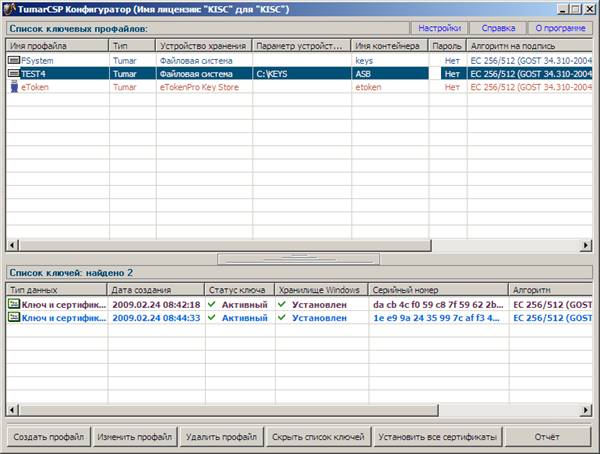Image resolution: width=600 pixels, height=454 pixels.
Task: Click the 'Отчёт' report button
Action: point(546,437)
